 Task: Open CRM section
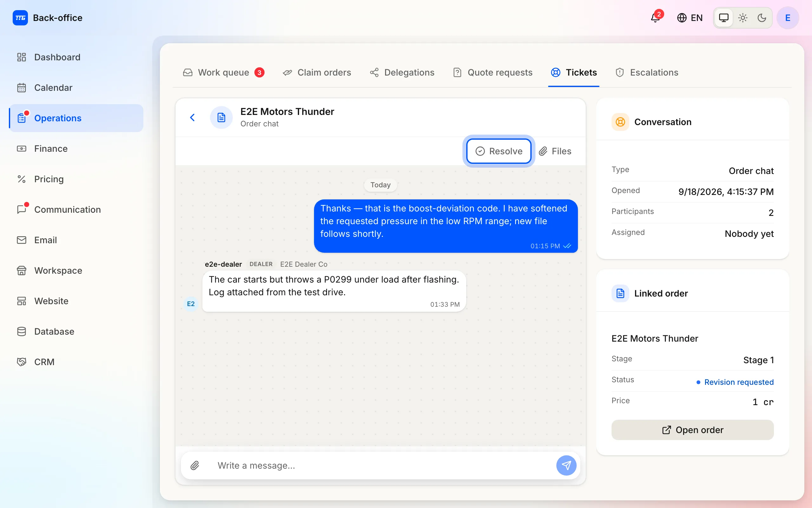[x=76, y=362]
